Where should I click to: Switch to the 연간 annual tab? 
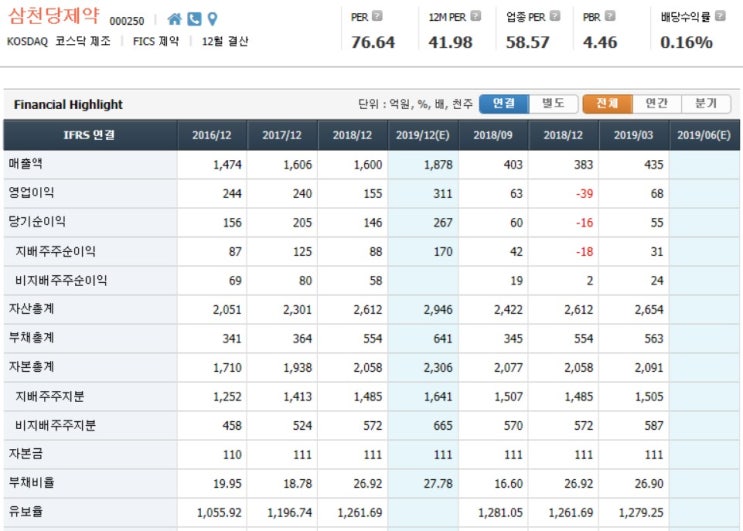tap(657, 104)
